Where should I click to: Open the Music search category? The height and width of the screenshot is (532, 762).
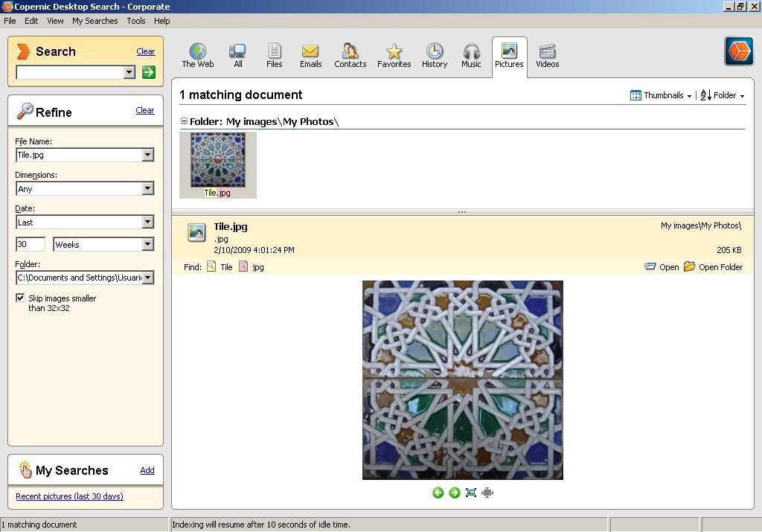coord(471,54)
